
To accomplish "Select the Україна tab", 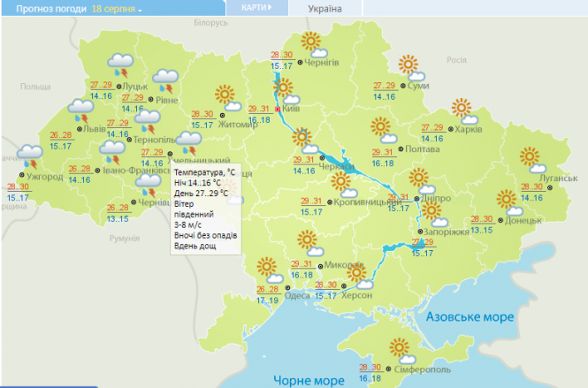I will click(x=326, y=8).
